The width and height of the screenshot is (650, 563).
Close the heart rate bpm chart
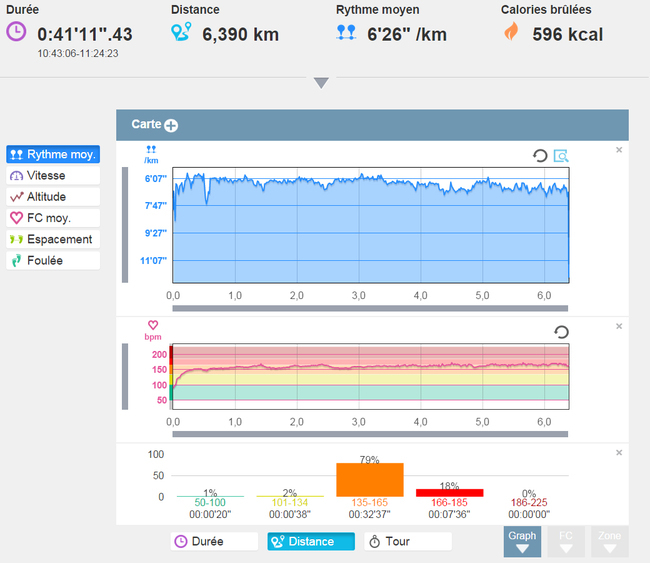coord(619,326)
